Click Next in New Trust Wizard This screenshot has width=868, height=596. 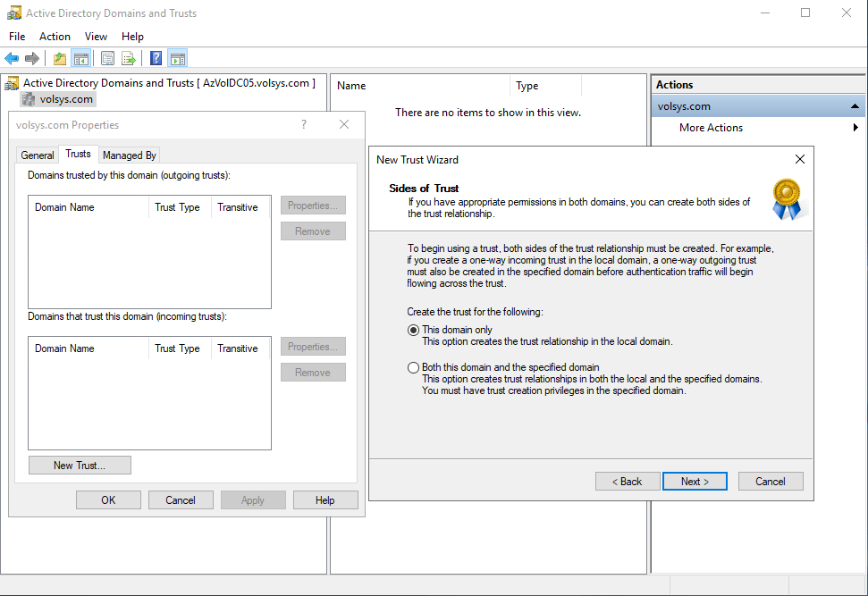click(695, 482)
